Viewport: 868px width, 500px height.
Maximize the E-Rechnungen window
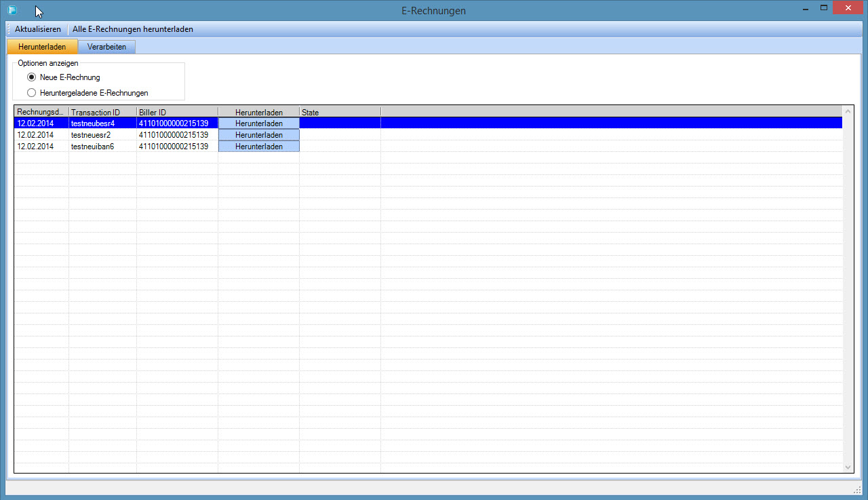pos(824,8)
